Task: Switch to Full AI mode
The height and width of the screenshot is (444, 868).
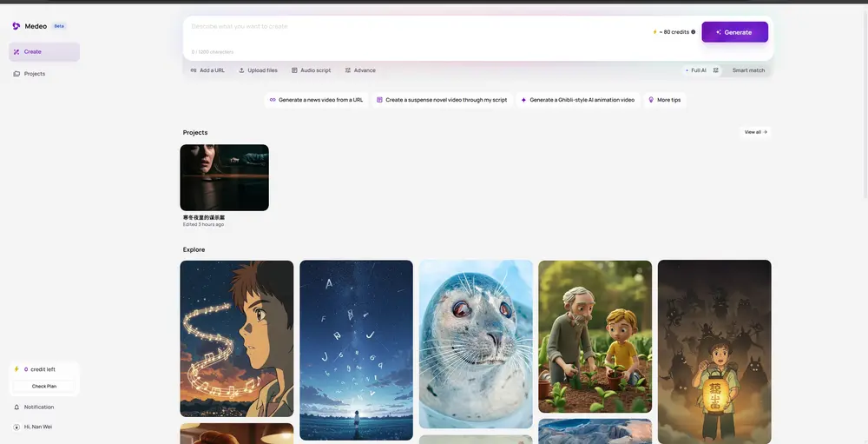Action: pos(695,70)
